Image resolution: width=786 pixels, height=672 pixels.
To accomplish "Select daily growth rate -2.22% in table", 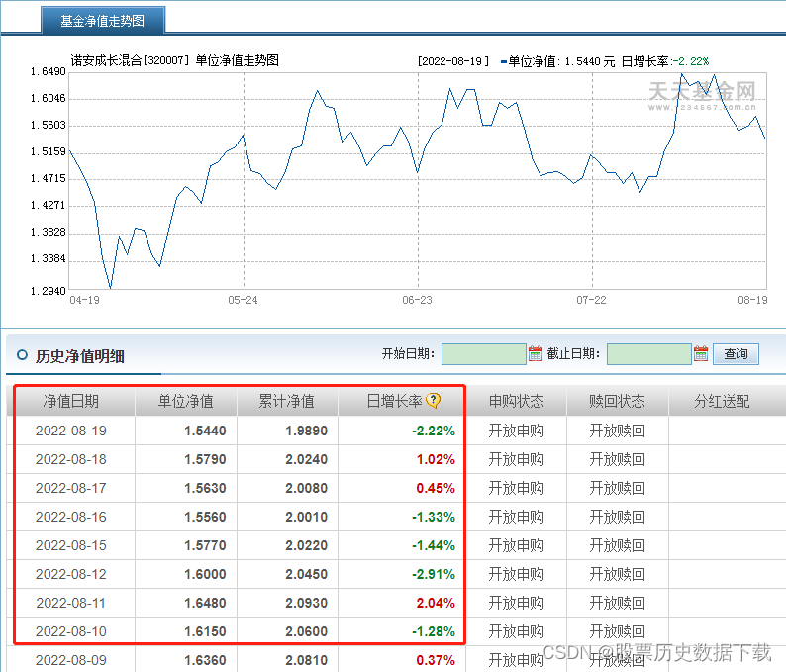I will click(x=434, y=431).
